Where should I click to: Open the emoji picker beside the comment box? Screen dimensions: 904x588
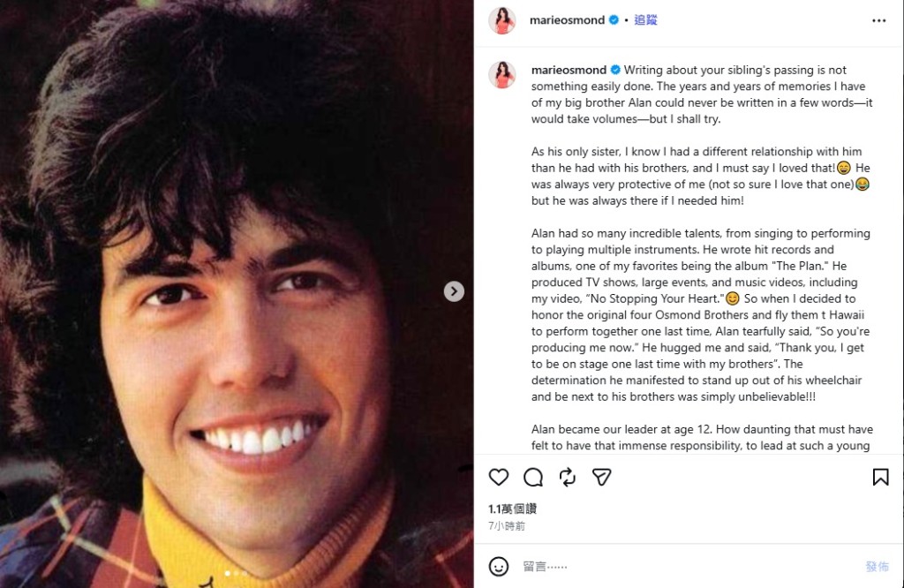499,566
